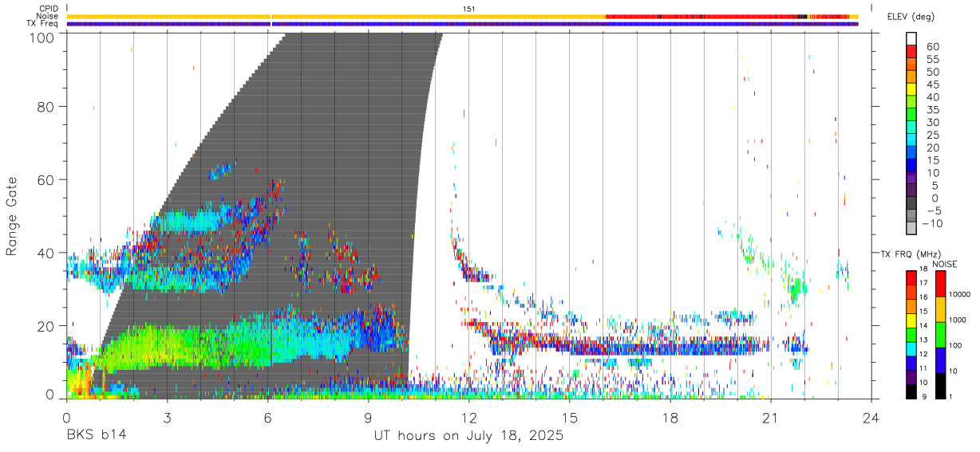Click x-axis tick label 3
980x452 pixels.
167,418
